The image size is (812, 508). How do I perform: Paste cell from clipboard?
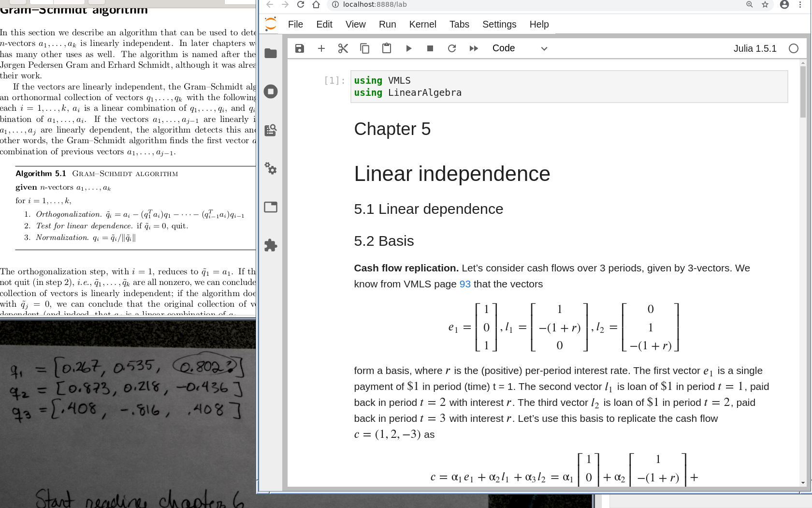click(x=387, y=48)
